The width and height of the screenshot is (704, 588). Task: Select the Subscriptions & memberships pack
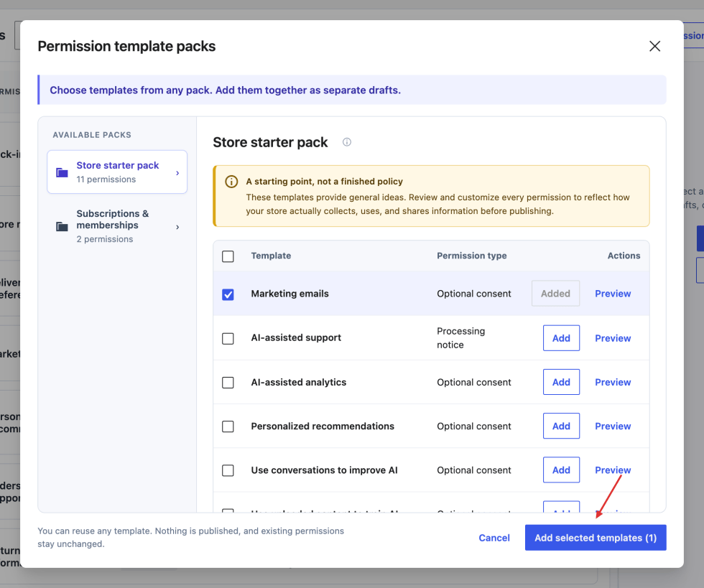(117, 226)
